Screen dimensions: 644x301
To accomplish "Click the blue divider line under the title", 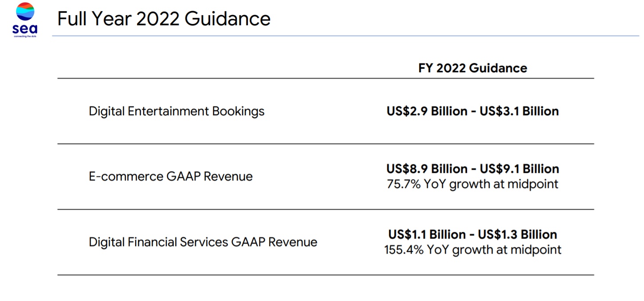I will [346, 36].
